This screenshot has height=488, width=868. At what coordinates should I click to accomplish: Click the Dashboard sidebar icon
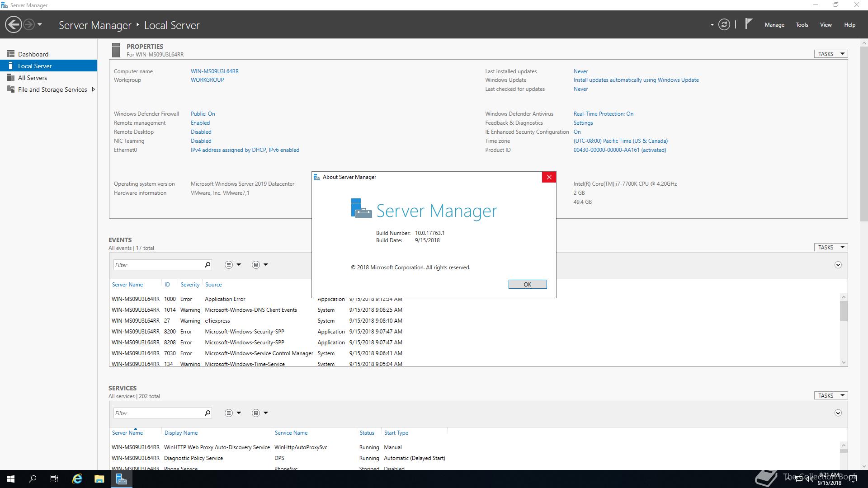11,54
